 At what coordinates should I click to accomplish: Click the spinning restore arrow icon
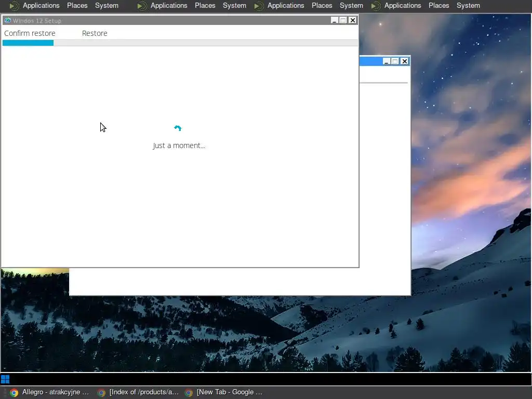pos(178,128)
